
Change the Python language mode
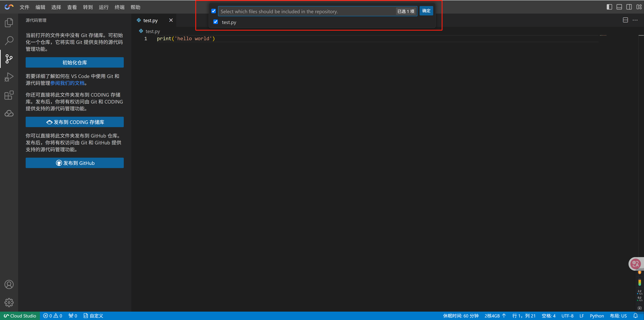point(597,316)
